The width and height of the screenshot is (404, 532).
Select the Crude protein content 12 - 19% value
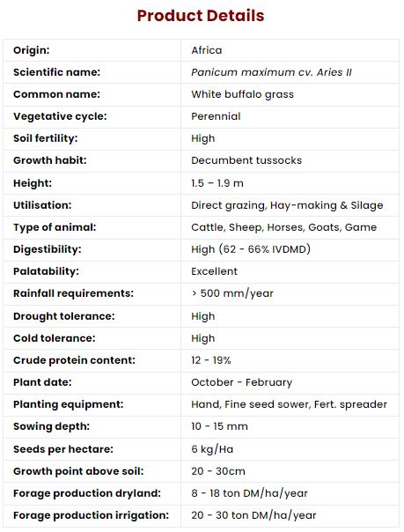point(211,360)
